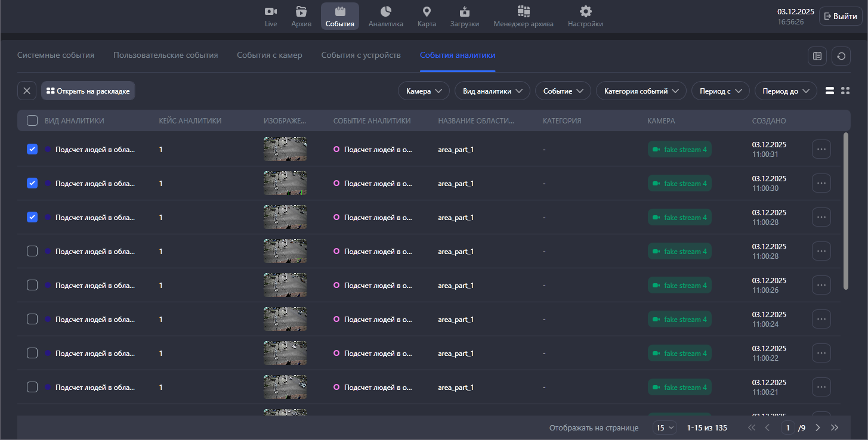
Task: Open the Карта map view
Action: tap(427, 16)
